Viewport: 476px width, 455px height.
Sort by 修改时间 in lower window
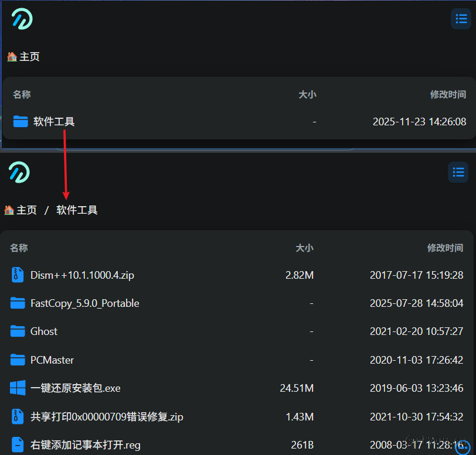445,248
